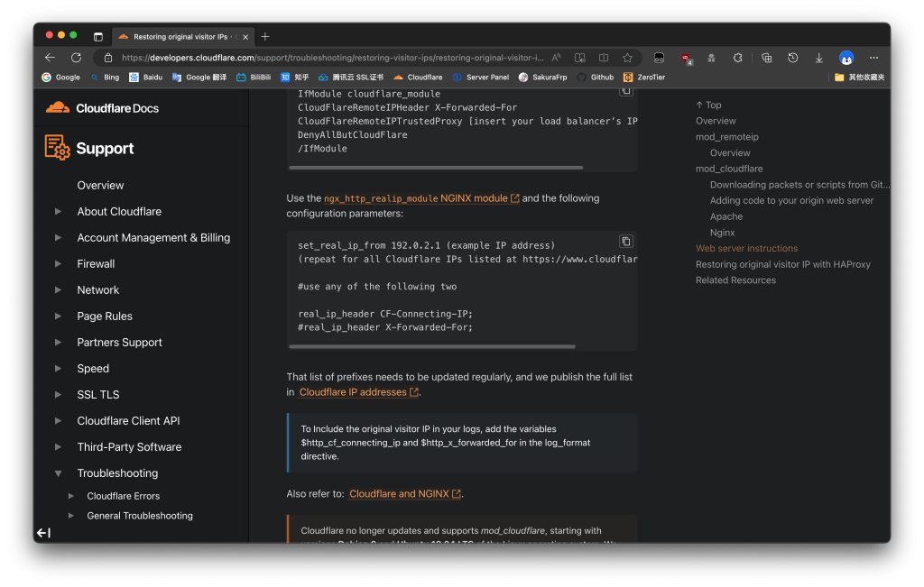The image size is (924, 587).
Task: Jump to Web server instructions in contents
Action: click(746, 249)
